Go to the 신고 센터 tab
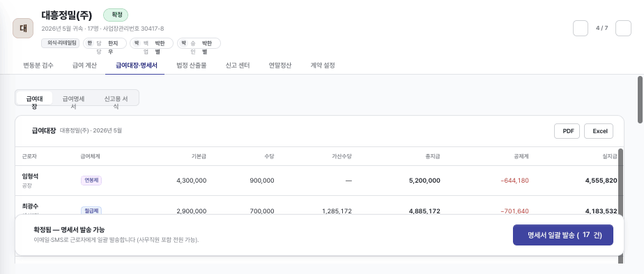The height and width of the screenshot is (274, 644). tap(238, 66)
